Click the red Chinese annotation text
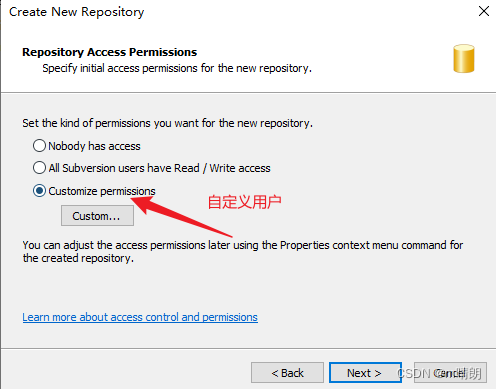496x389 pixels. (x=245, y=202)
